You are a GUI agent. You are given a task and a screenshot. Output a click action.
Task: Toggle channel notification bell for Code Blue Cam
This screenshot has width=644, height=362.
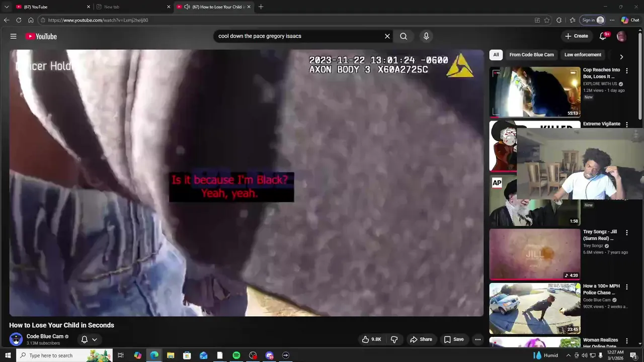click(85, 339)
